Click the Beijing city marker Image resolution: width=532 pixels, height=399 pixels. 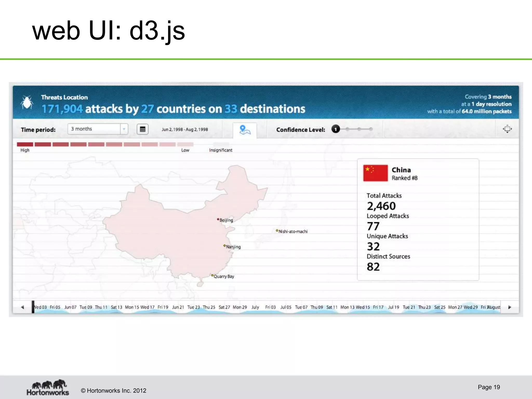point(218,220)
